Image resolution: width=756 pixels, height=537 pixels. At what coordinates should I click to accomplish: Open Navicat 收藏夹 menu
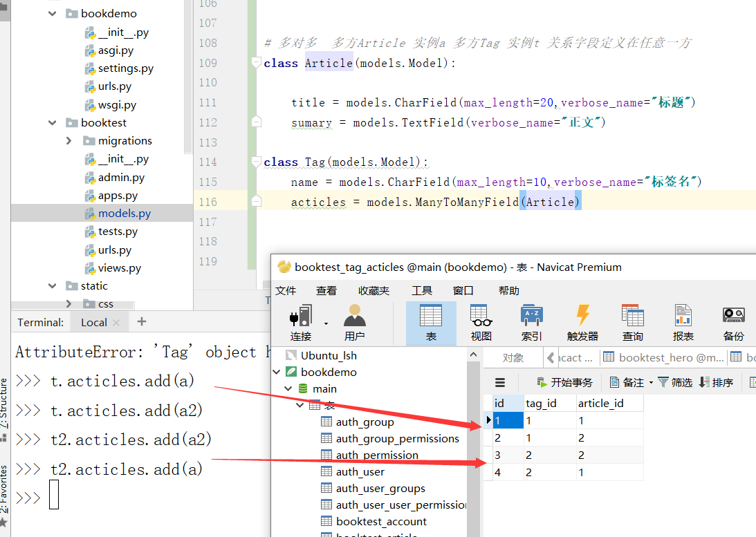tap(374, 291)
